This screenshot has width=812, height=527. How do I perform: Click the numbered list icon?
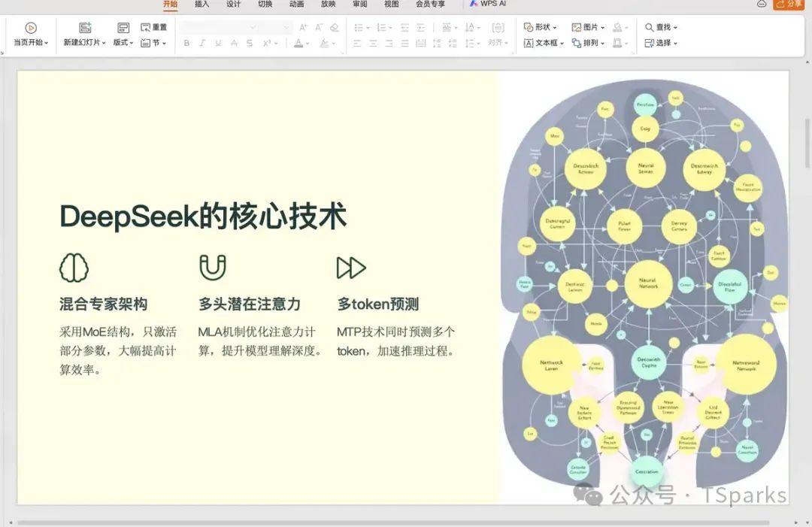(382, 27)
